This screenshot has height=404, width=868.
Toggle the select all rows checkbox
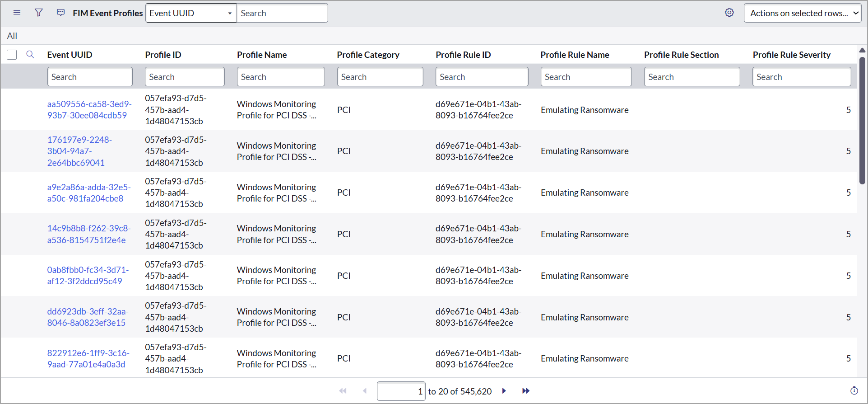[x=12, y=55]
